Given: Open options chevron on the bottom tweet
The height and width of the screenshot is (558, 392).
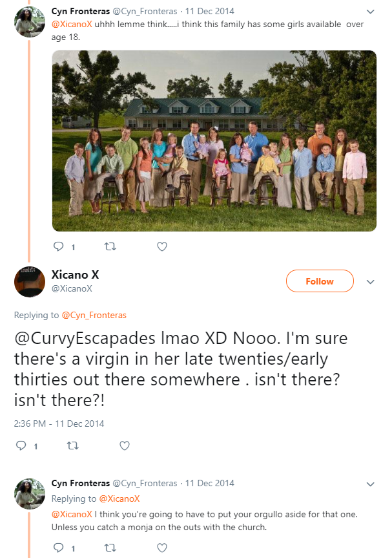Looking at the screenshot, I should coord(370,484).
